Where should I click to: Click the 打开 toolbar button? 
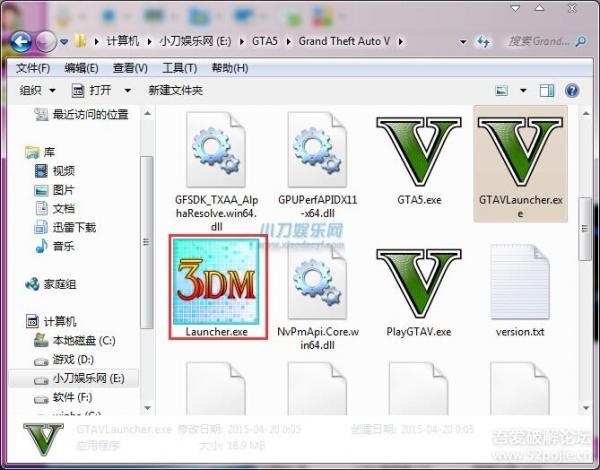92,90
